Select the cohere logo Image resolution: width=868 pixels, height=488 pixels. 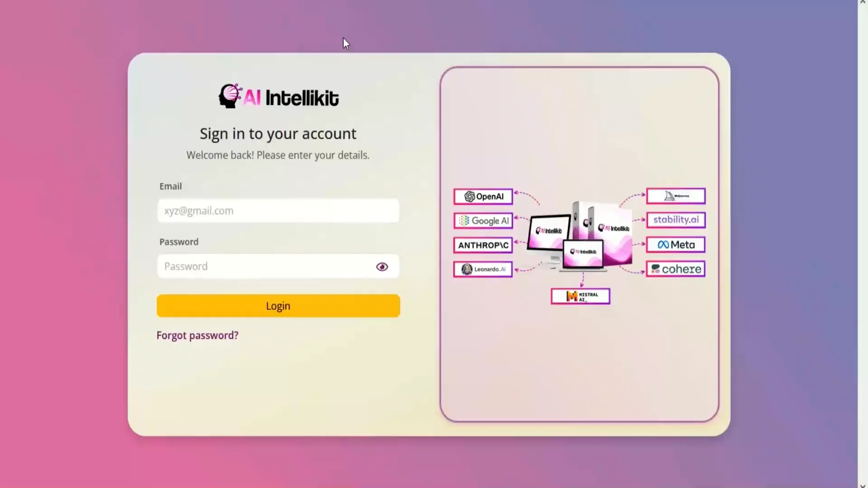pos(675,268)
